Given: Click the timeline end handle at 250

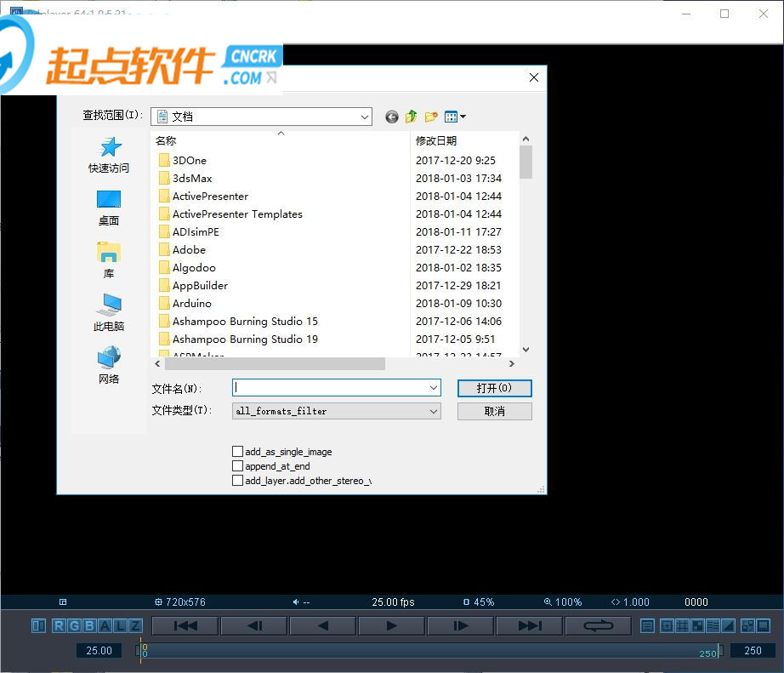Looking at the screenshot, I should (719, 651).
